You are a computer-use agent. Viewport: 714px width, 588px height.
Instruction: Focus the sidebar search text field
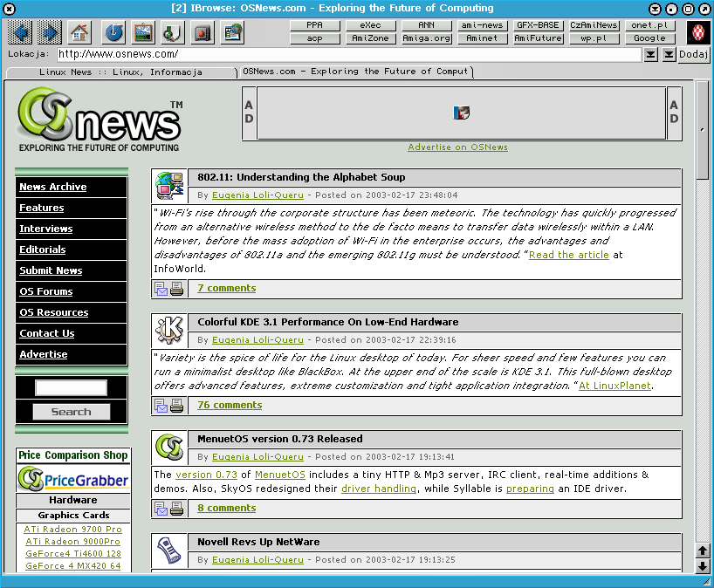point(71,387)
